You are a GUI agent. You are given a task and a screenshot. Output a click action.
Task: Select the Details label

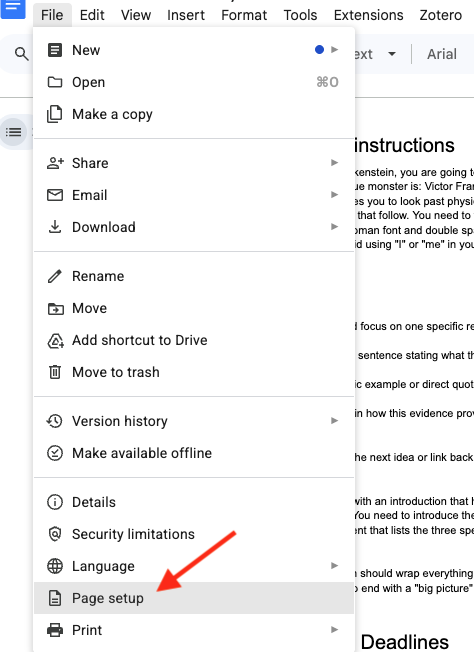pos(94,502)
